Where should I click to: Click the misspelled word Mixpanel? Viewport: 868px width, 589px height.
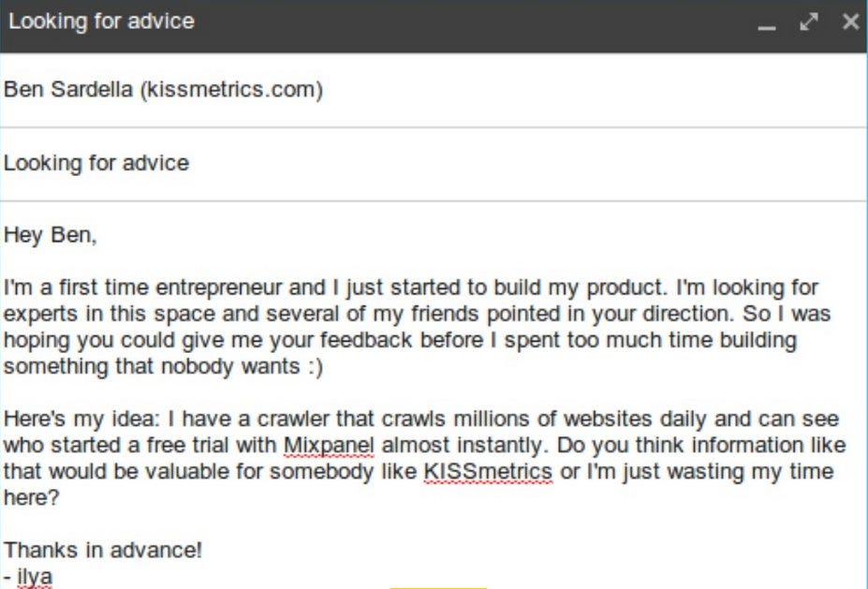pyautogui.click(x=329, y=445)
